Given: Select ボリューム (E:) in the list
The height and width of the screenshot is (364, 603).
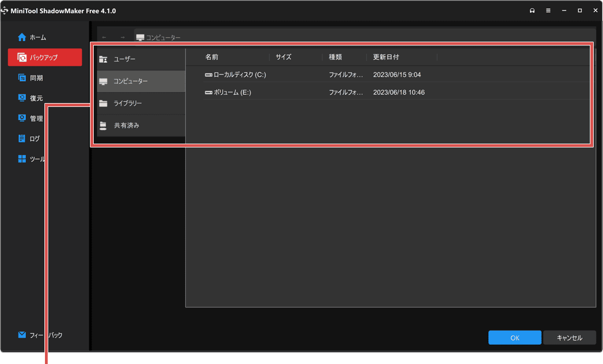Looking at the screenshot, I should (x=230, y=92).
